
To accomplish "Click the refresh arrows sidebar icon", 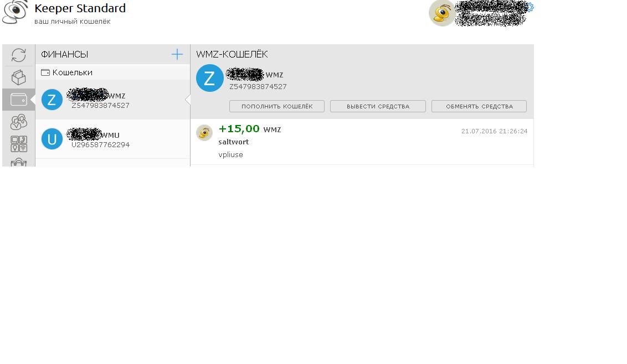I will 18,55.
